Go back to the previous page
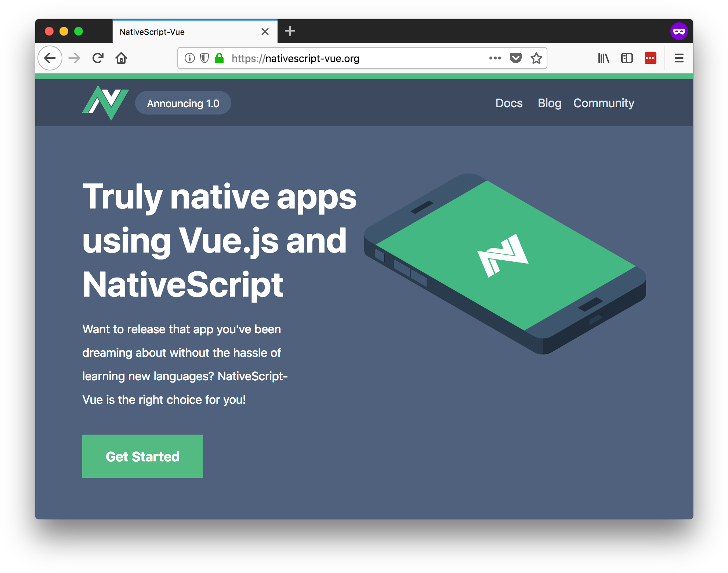 pos(50,58)
